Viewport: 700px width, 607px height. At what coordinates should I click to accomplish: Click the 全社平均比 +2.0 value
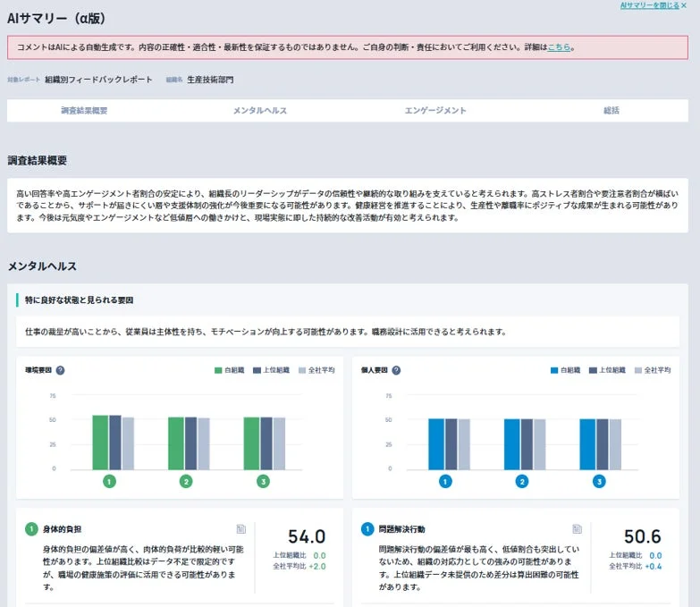point(317,567)
